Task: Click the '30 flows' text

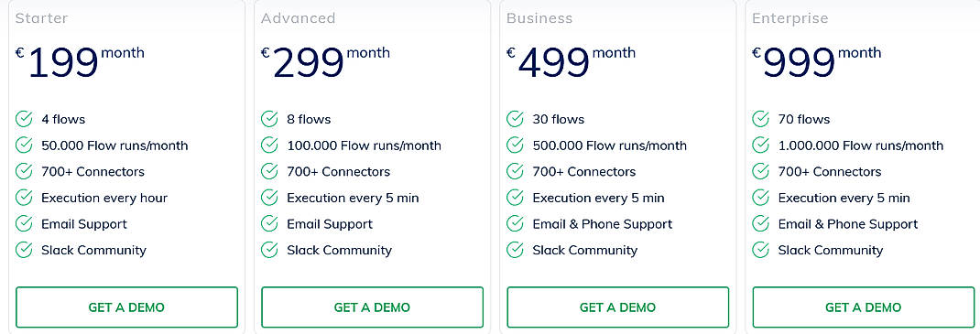Action: coord(558,119)
